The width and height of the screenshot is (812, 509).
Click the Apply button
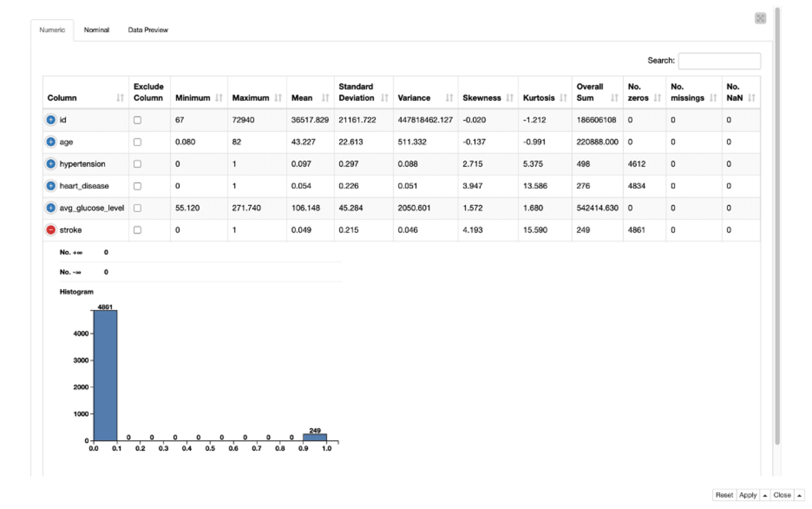[x=748, y=495]
